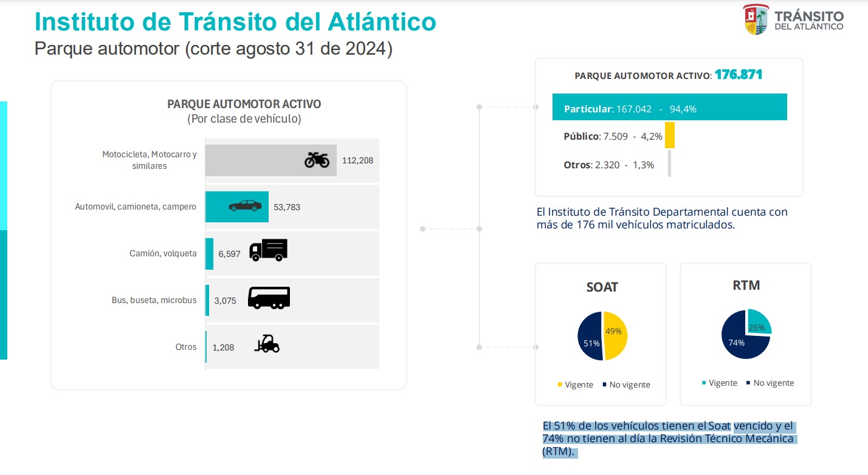Click the subtitle "Parque automotor (corte agosto 31 de 2024)"
Screen dimensions: 868x475
pyautogui.click(x=213, y=49)
